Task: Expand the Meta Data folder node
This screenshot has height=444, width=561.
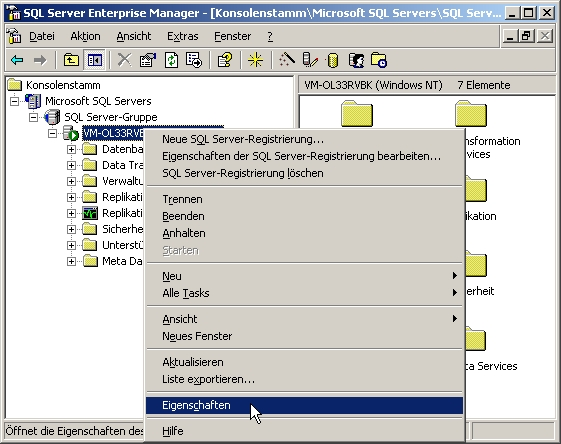Action: (71, 262)
